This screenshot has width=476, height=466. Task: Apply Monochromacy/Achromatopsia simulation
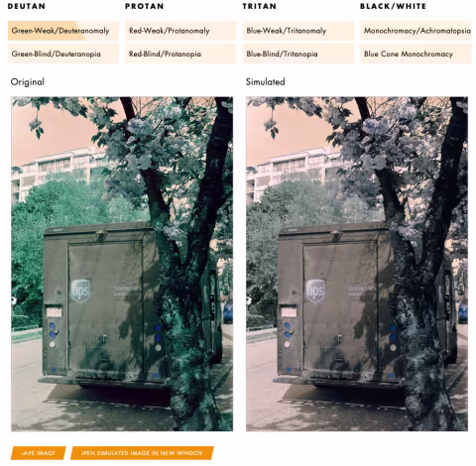coord(416,31)
